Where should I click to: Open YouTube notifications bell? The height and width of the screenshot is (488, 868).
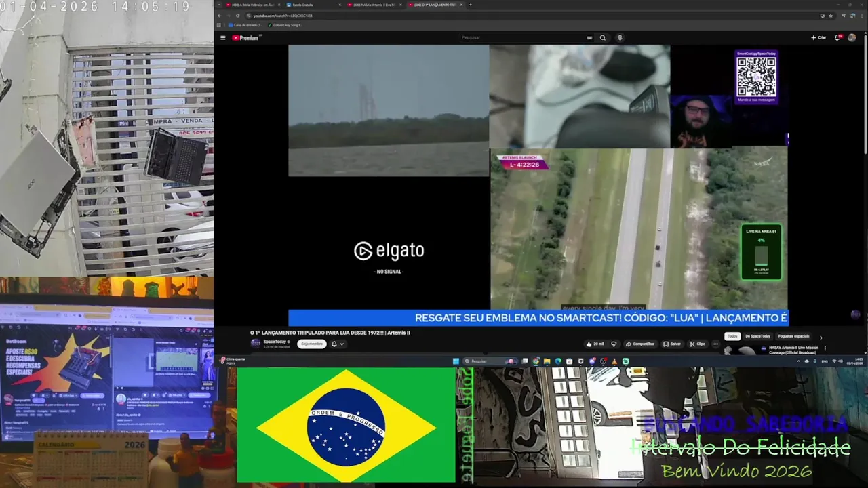coord(838,38)
